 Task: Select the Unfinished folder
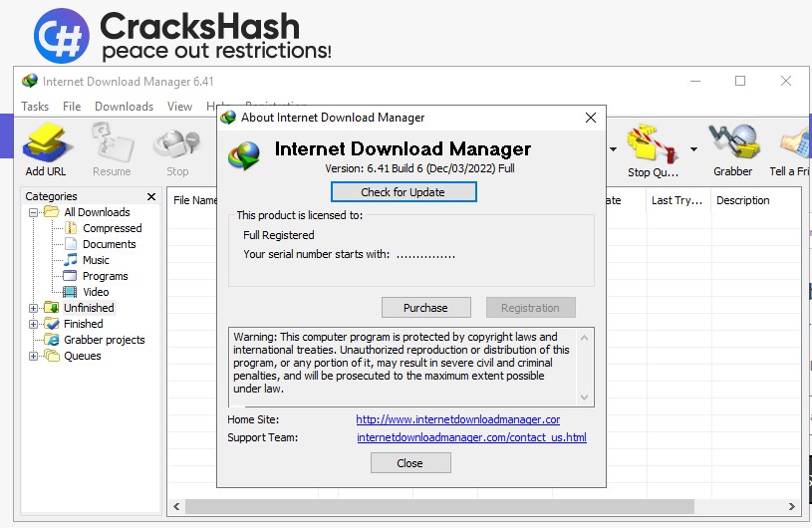(89, 308)
